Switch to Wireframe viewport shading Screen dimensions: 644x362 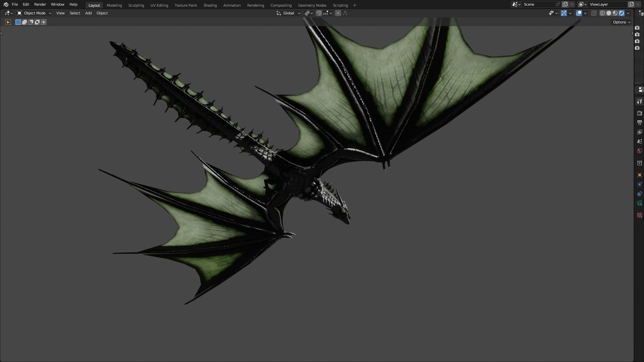602,13
